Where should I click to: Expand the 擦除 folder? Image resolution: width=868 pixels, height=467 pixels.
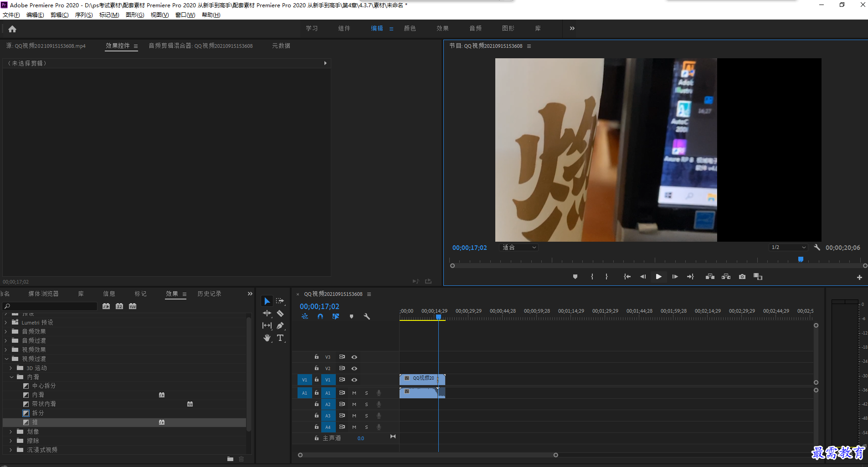tap(11, 441)
